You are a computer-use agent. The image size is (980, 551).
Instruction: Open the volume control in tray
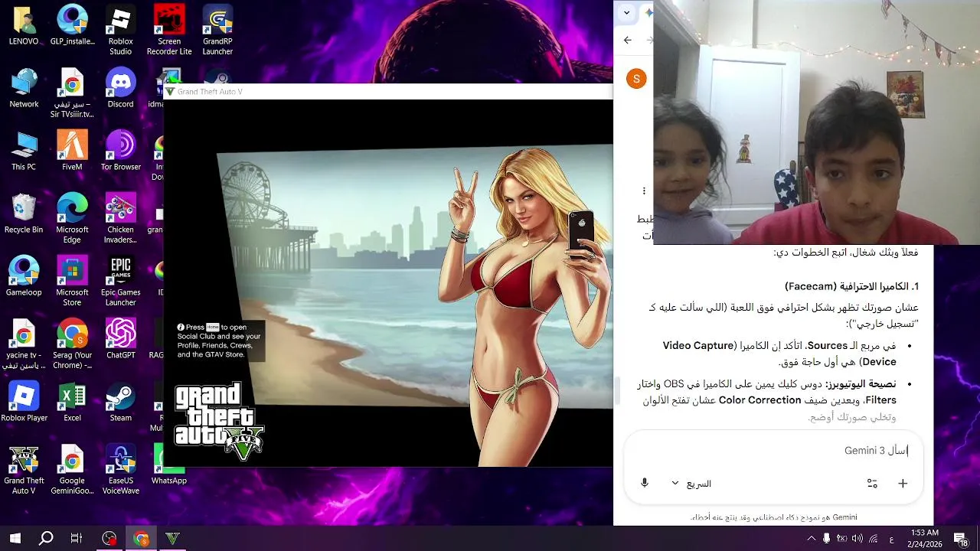point(857,539)
